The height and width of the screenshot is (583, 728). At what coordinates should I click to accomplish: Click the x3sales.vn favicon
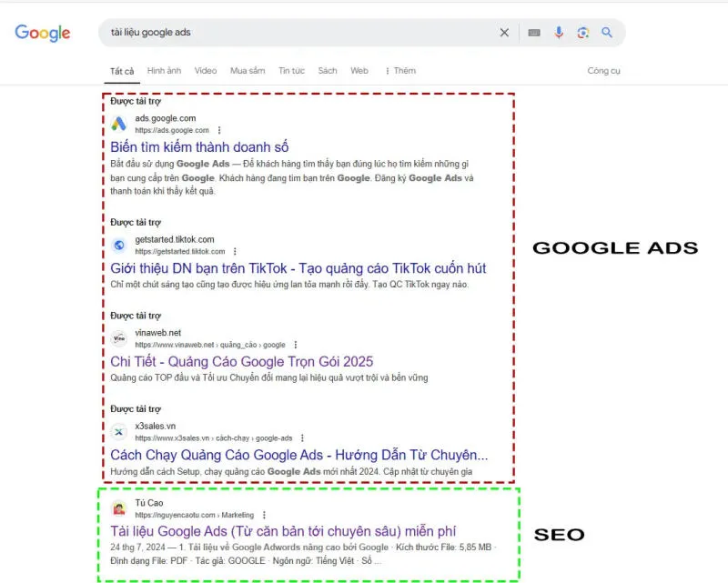point(119,432)
